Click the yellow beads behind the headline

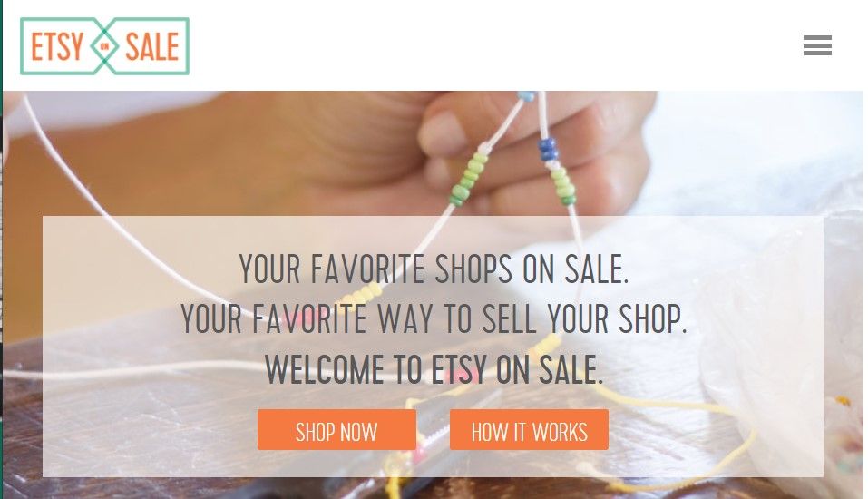(x=363, y=295)
